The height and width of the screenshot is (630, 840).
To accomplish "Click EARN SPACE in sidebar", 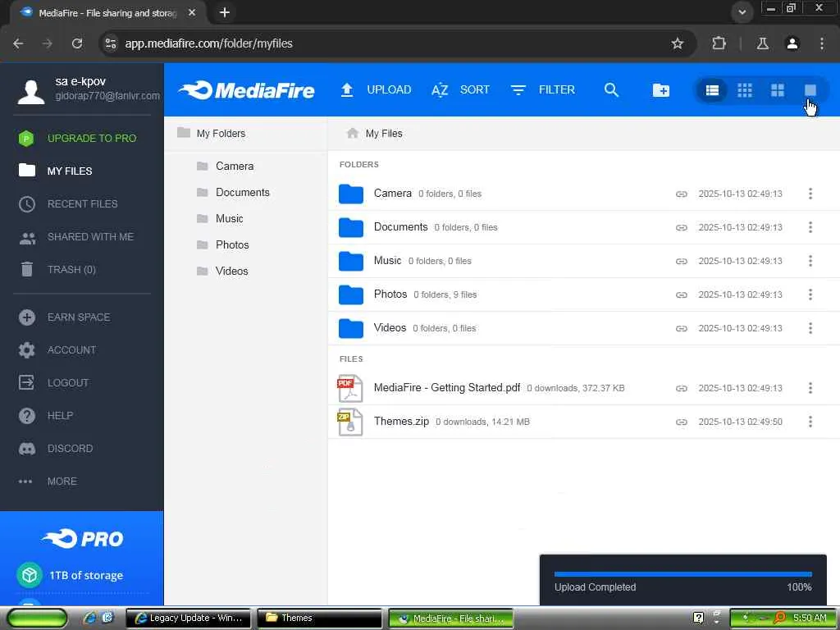I will (x=64, y=317).
